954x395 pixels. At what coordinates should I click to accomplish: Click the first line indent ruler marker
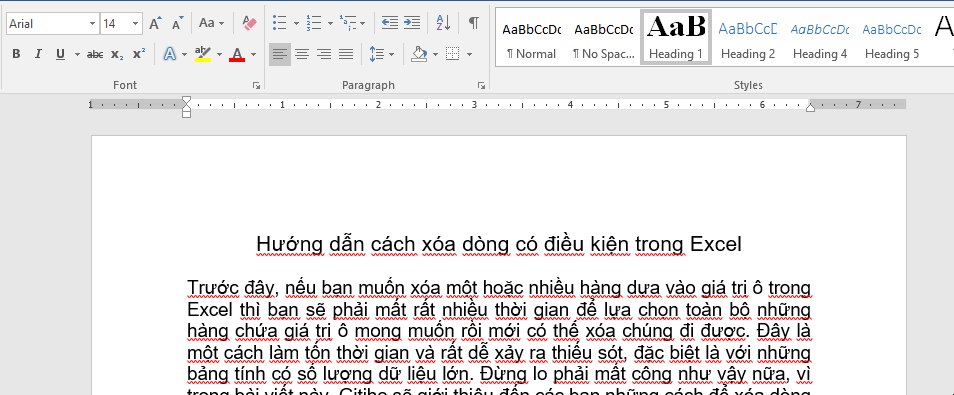[187, 100]
